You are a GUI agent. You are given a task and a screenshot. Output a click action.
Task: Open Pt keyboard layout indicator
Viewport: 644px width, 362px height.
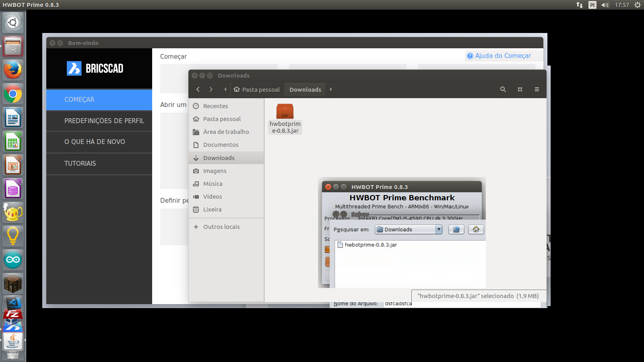point(592,5)
